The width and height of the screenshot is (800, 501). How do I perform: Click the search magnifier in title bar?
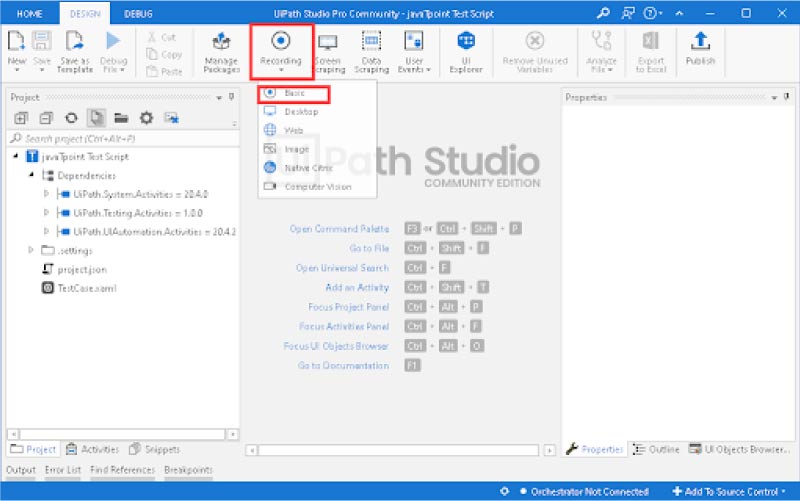coord(603,13)
